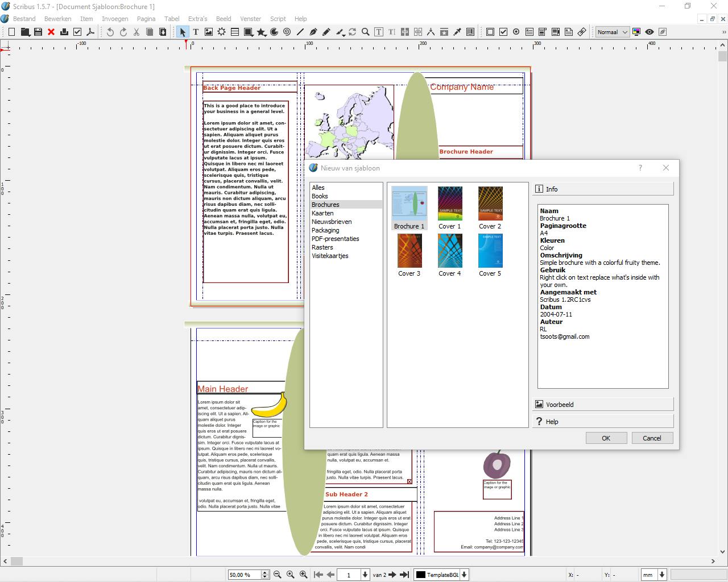This screenshot has width=728, height=582.
Task: Expand the TemplateBGL layer dropdown
Action: click(464, 575)
